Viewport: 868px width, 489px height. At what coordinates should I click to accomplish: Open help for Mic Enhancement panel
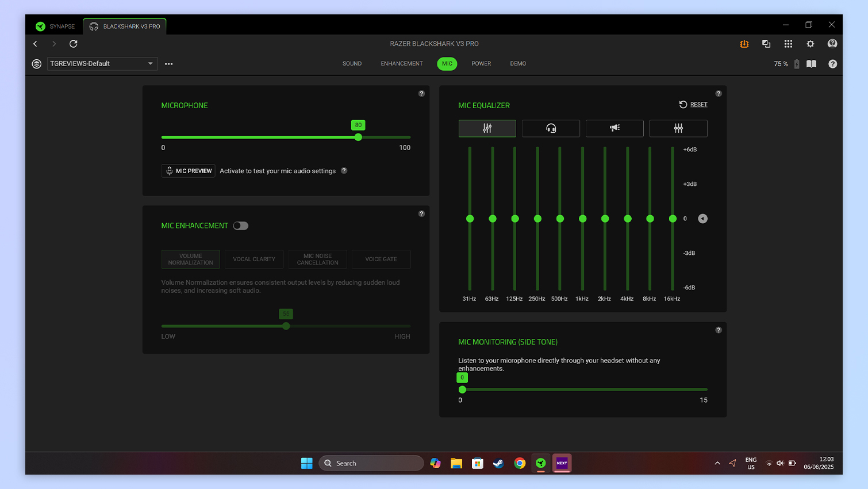tap(421, 213)
